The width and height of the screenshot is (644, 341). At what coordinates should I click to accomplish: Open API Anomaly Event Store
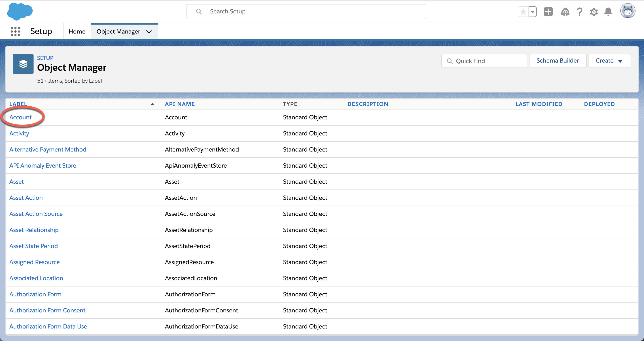pos(43,165)
